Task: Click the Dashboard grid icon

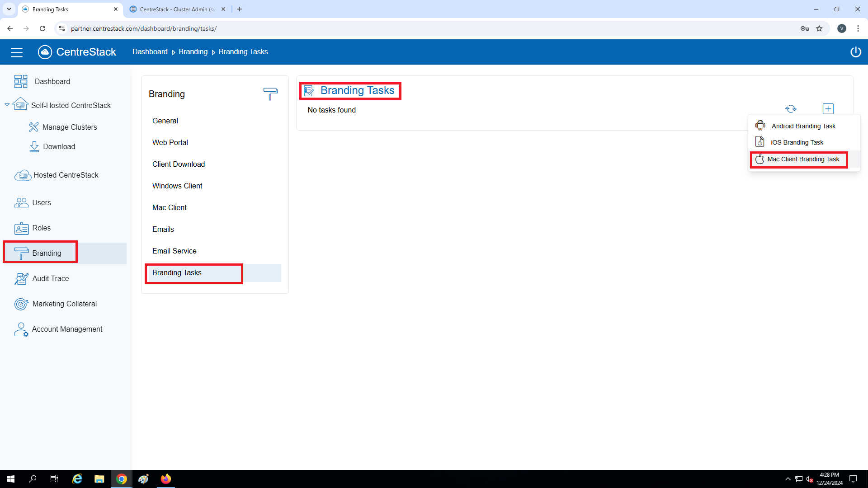Action: [21, 81]
